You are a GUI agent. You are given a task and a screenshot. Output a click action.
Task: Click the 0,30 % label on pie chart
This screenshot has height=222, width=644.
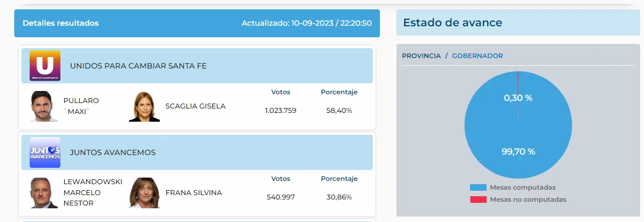tap(518, 98)
